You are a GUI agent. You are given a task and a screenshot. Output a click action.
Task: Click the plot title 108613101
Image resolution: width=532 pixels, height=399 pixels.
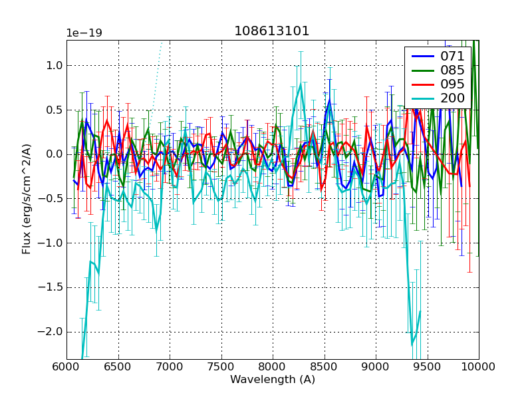click(x=272, y=31)
